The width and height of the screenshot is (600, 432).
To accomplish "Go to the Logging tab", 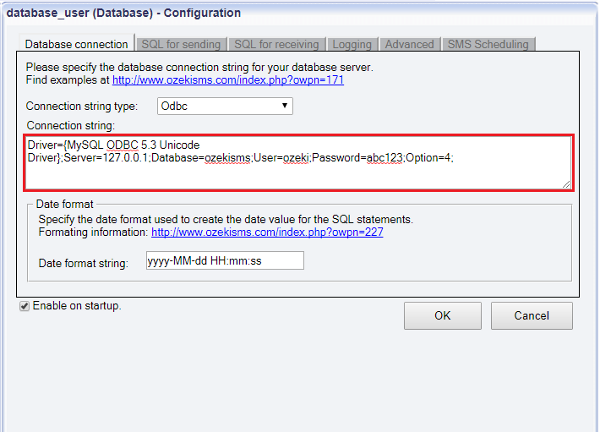I will tap(351, 44).
